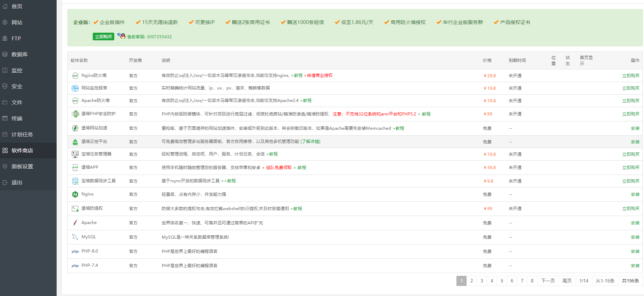Go to page 5 in pagination
The height and width of the screenshot is (296, 644).
point(502,281)
